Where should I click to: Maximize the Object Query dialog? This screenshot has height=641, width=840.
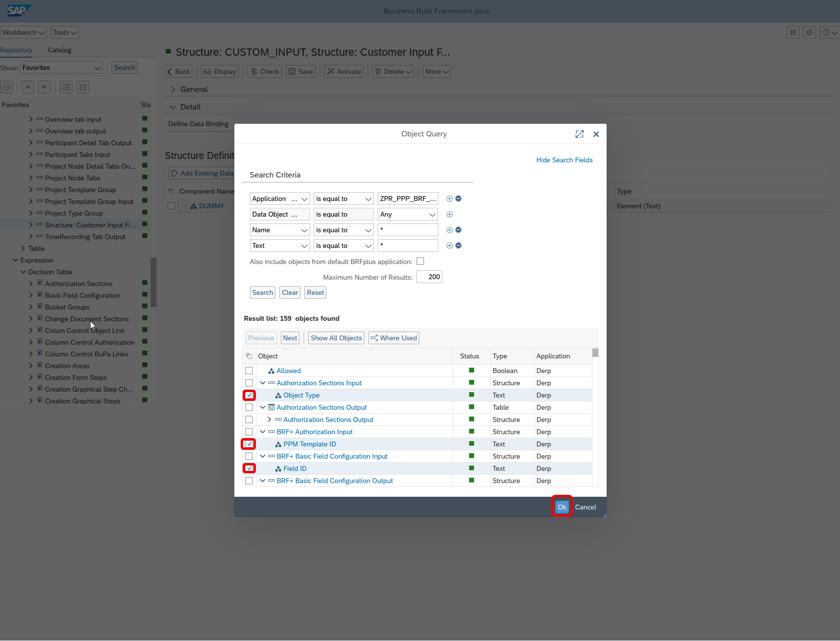pos(579,134)
